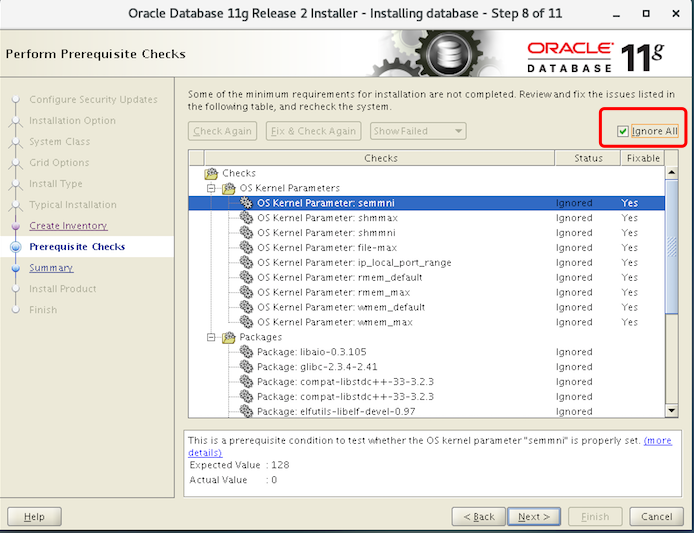Viewport: 694px width, 533px height.
Task: Select row OS Kernel Parameter: semmni
Action: click(x=427, y=203)
